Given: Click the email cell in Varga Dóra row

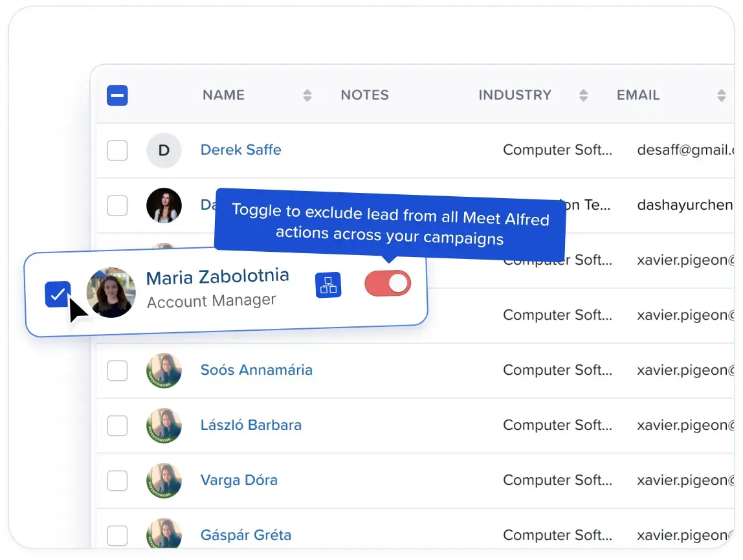Looking at the screenshot, I should [x=685, y=480].
